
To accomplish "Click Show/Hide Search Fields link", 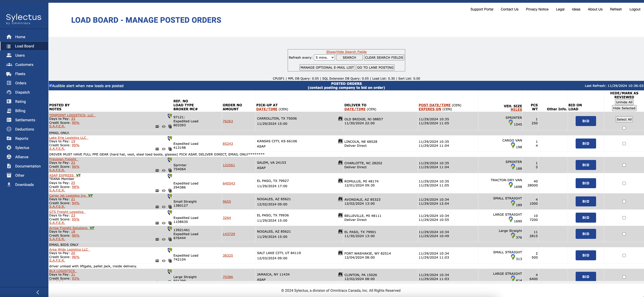I will pos(346,52).
